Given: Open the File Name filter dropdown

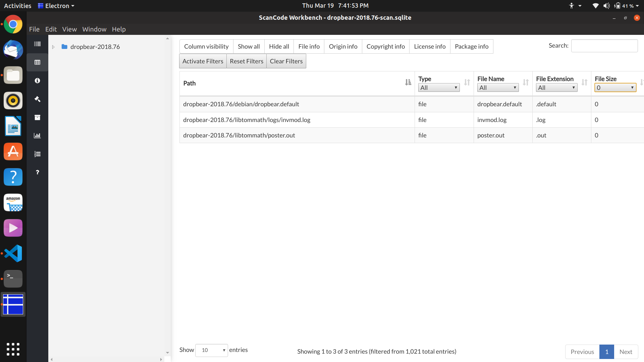Looking at the screenshot, I should [498, 88].
